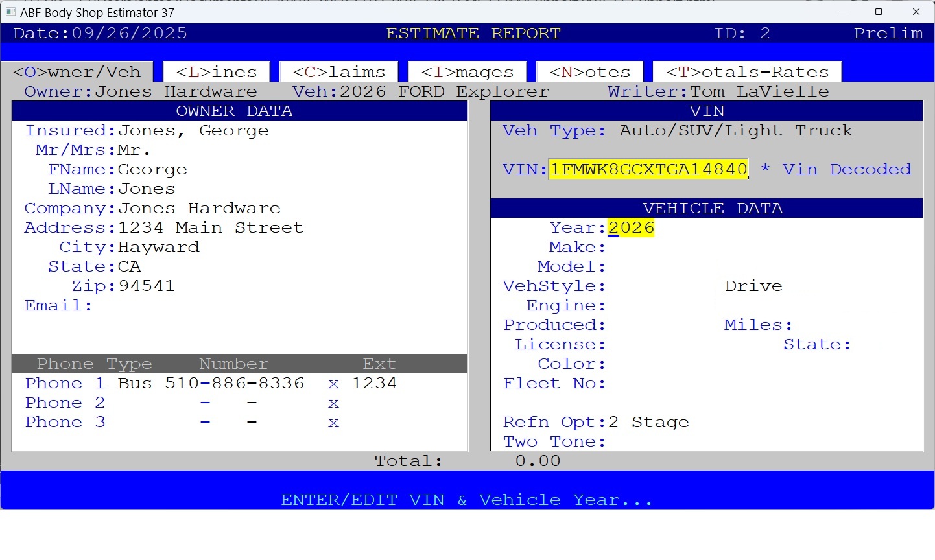Edit the City field Hayward
This screenshot has width=935, height=560.
click(158, 247)
